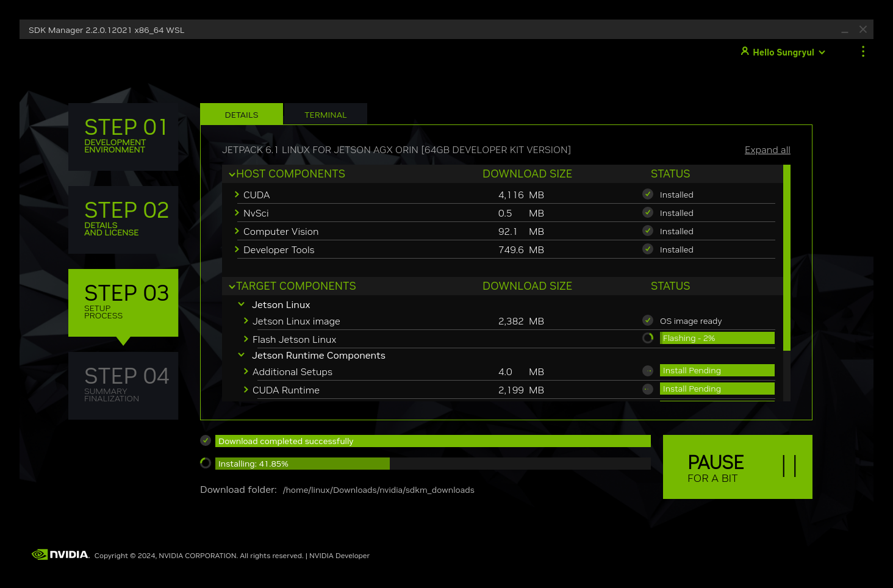Open the three-dot options menu
The height and width of the screenshot is (588, 893).
click(863, 52)
